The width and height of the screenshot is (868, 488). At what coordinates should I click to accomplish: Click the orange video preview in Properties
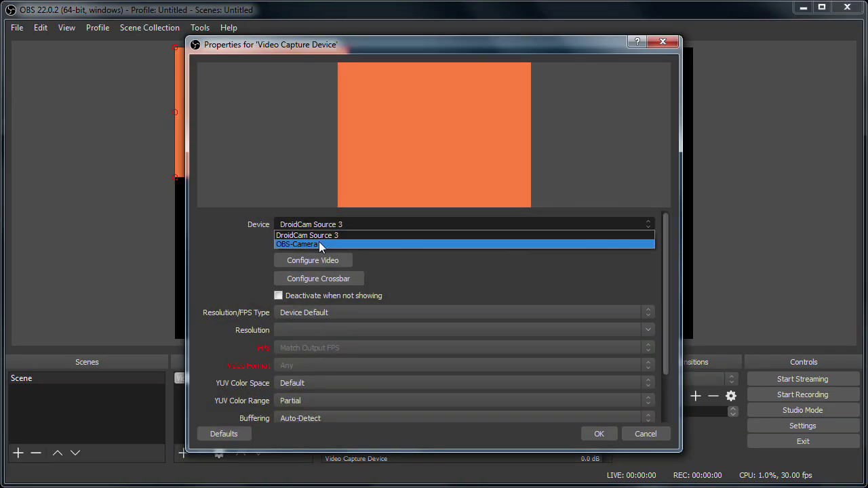pyautogui.click(x=434, y=135)
